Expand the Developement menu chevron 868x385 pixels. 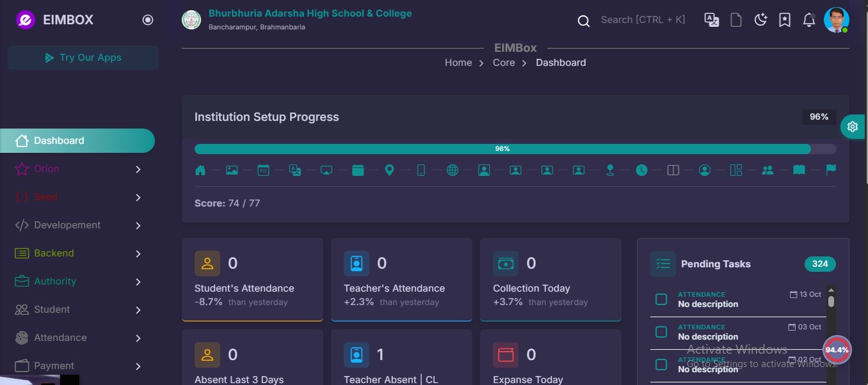point(138,226)
